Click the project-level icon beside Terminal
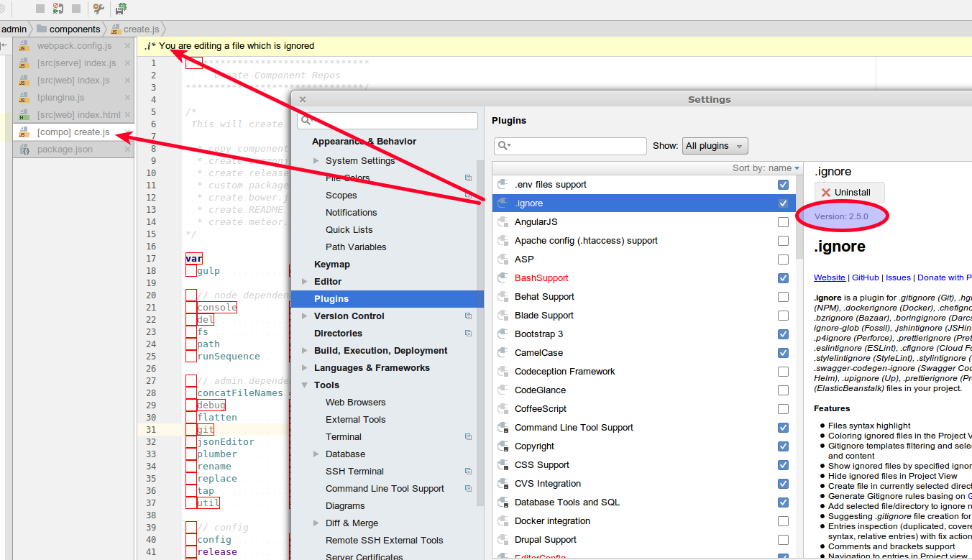Viewport: 972px width, 560px height. pos(468,437)
